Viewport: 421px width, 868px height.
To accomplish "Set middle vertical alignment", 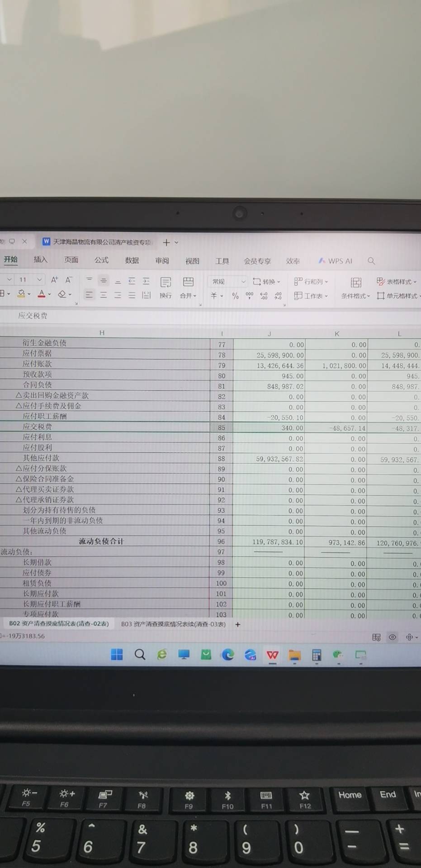I will [104, 281].
